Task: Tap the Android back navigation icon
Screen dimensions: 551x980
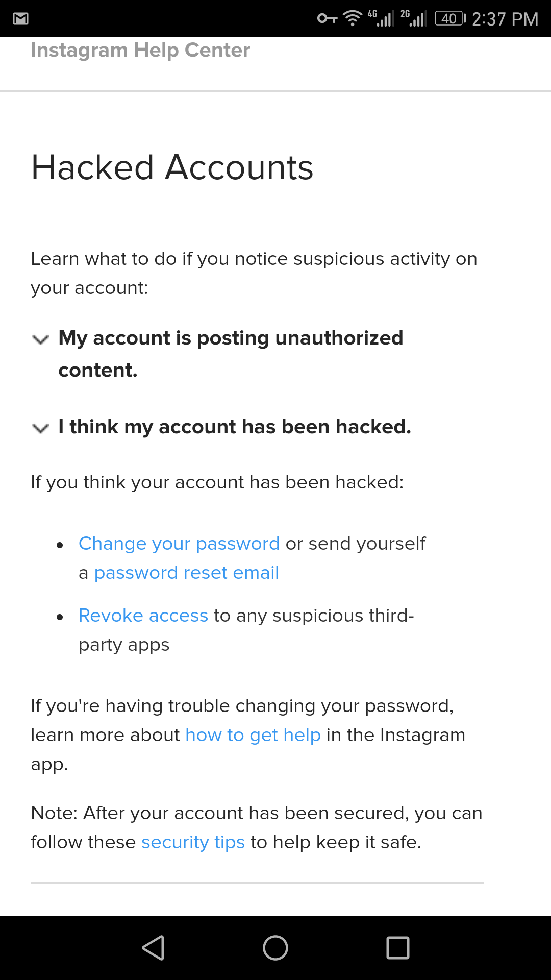Action: [153, 948]
